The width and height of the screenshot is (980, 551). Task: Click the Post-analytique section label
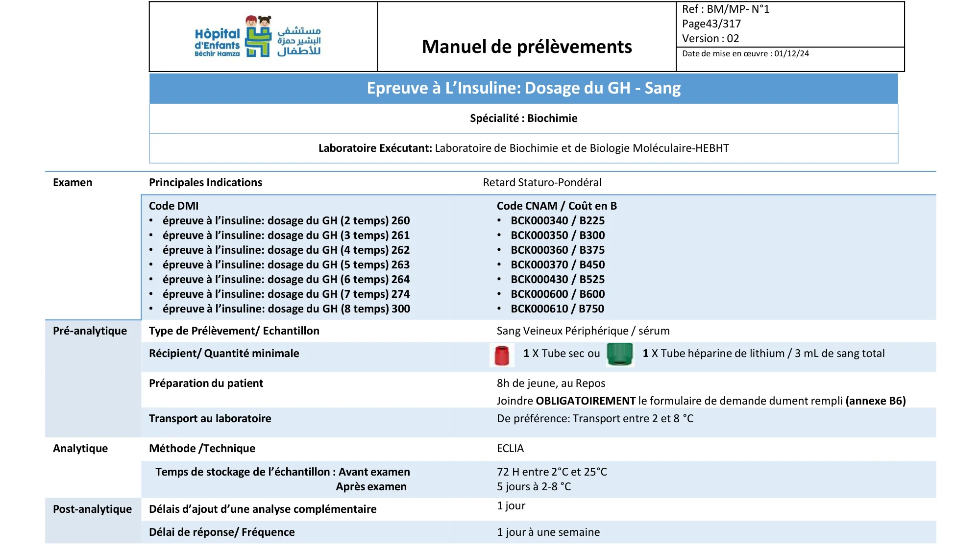[92, 509]
